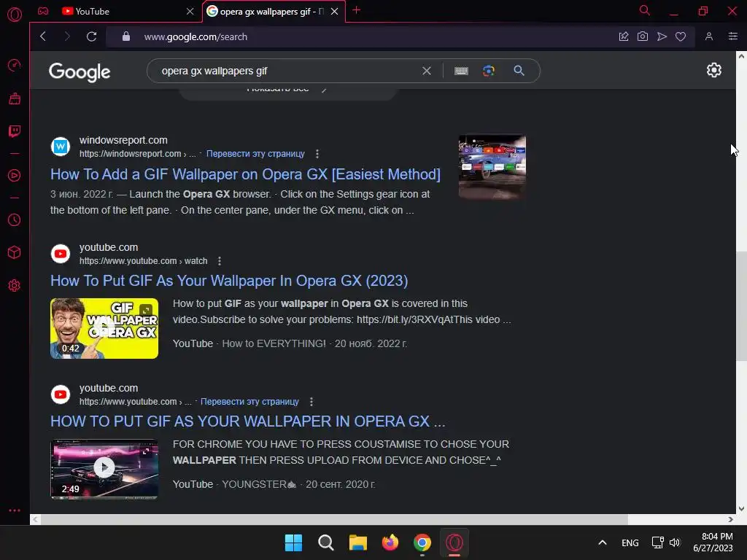Open History clock icon in sidebar
Viewport: 747px width, 560px height.
click(x=15, y=219)
